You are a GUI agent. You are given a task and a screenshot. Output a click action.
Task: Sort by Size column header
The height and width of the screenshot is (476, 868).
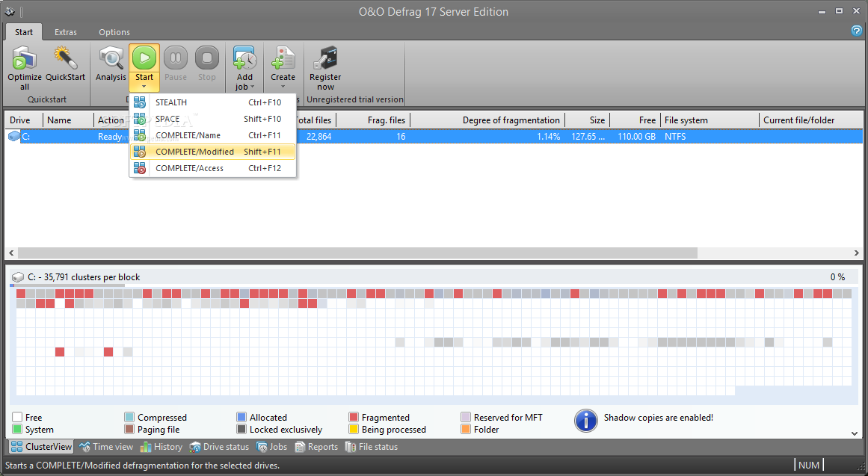pyautogui.click(x=588, y=120)
